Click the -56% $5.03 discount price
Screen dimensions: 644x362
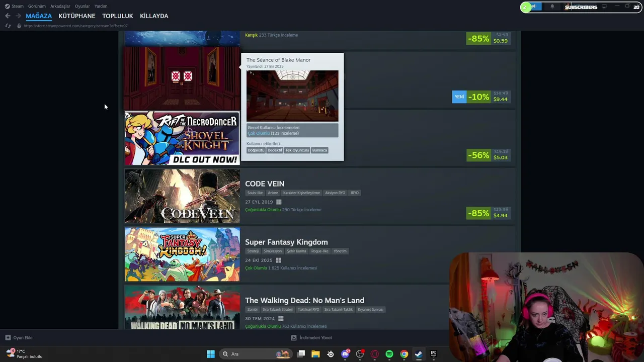pyautogui.click(x=488, y=155)
